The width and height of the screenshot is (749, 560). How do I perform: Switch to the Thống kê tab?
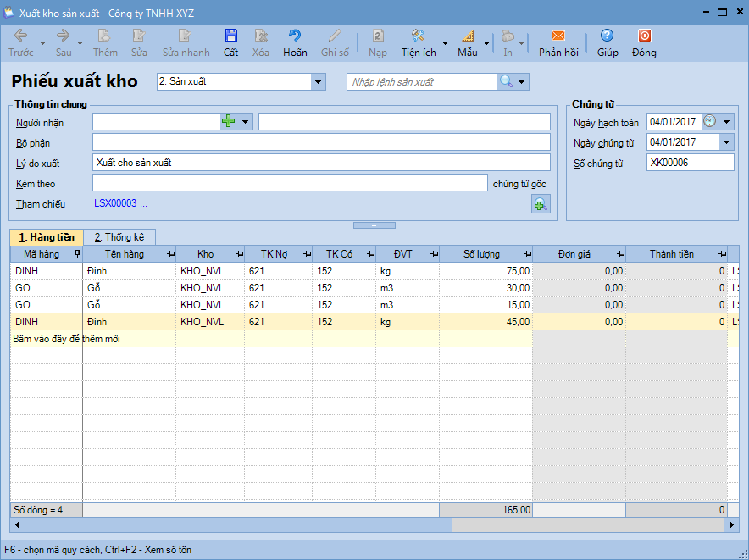pyautogui.click(x=119, y=237)
